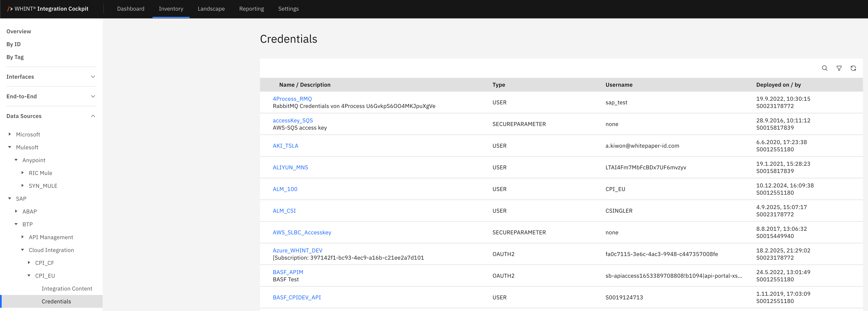Screen dimensions: 868x311
Task: Click the By Tag sidebar item
Action: [x=15, y=57]
